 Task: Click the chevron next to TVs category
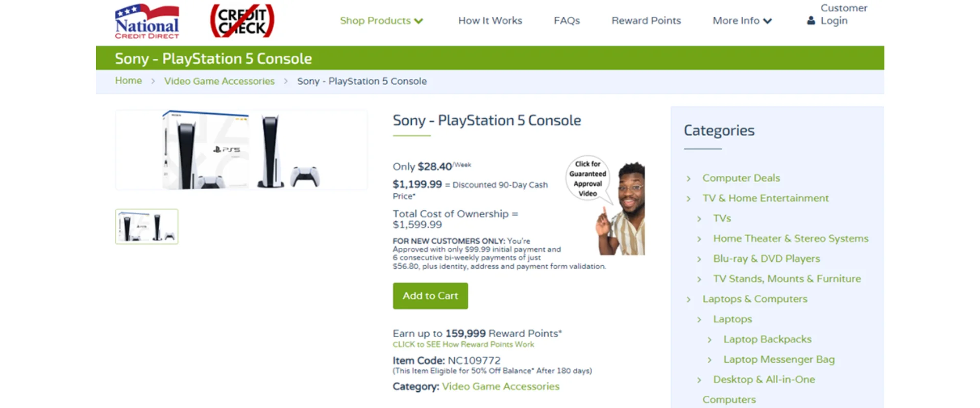click(x=698, y=218)
